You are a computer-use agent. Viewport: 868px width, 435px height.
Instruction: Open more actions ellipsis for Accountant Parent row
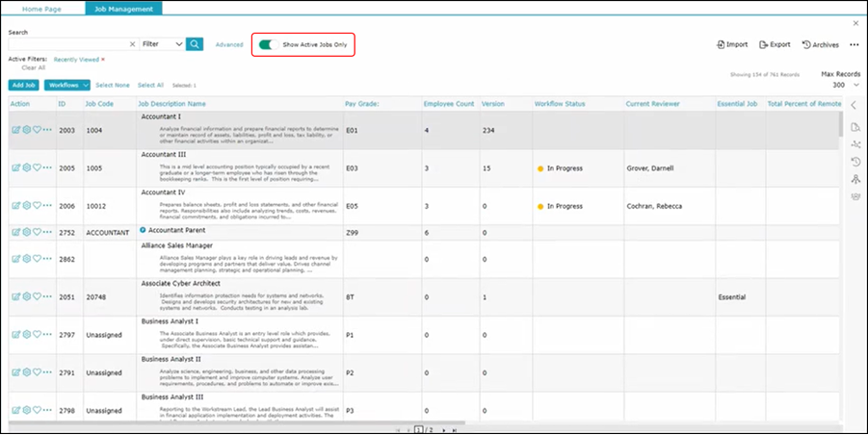coord(48,232)
